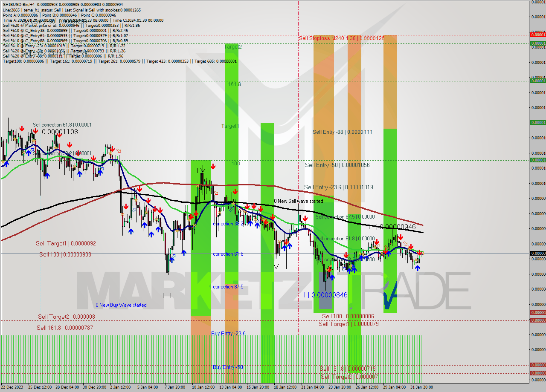Click the 'Sell 161.8 | 0.00000787' label
Viewport: 546px width, 392px height.
64,328
